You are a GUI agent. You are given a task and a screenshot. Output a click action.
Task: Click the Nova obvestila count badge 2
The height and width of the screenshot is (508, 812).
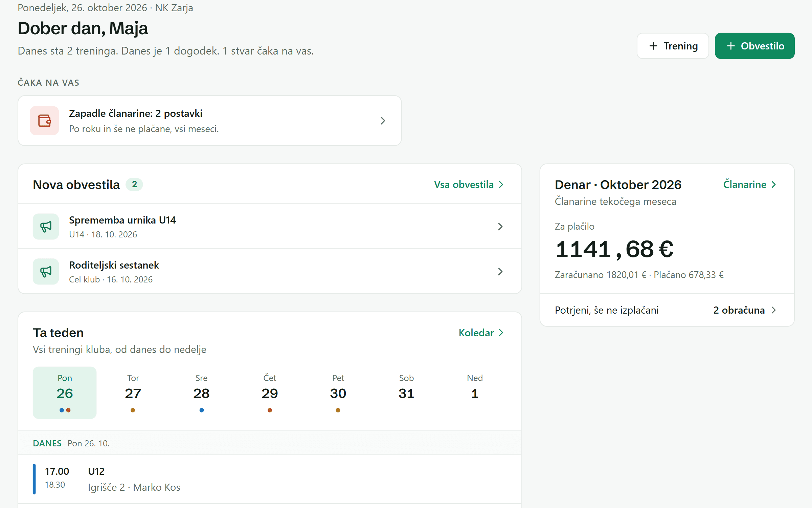point(134,185)
